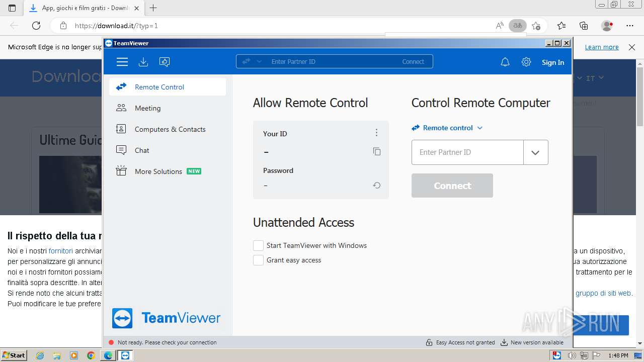Open TeamViewer settings gear
The width and height of the screenshot is (644, 362).
point(526,62)
